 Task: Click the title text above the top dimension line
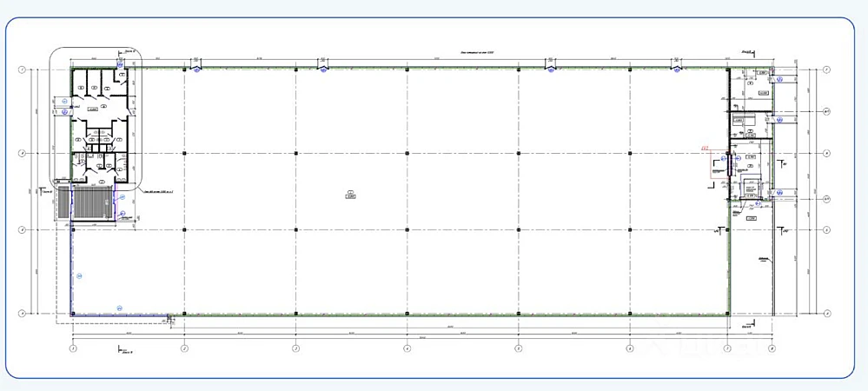(477, 53)
